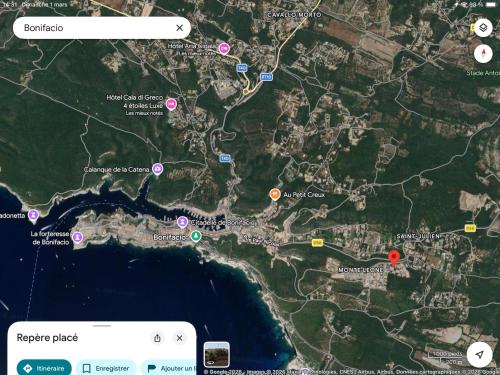Open the map layers button
The image size is (500, 375).
click(483, 28)
